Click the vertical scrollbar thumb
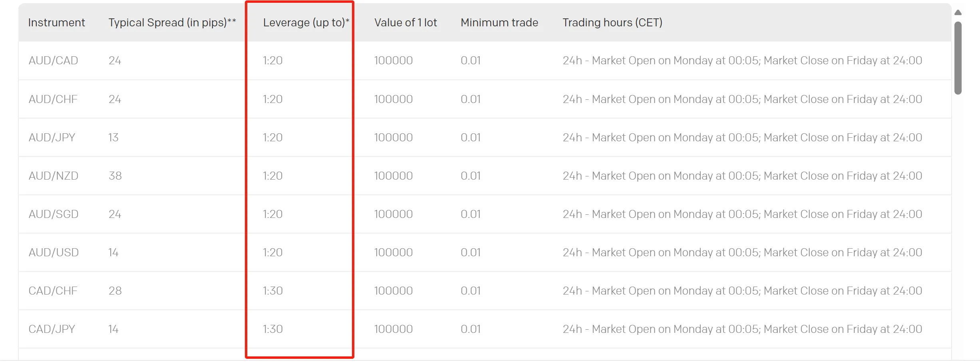 [x=958, y=58]
